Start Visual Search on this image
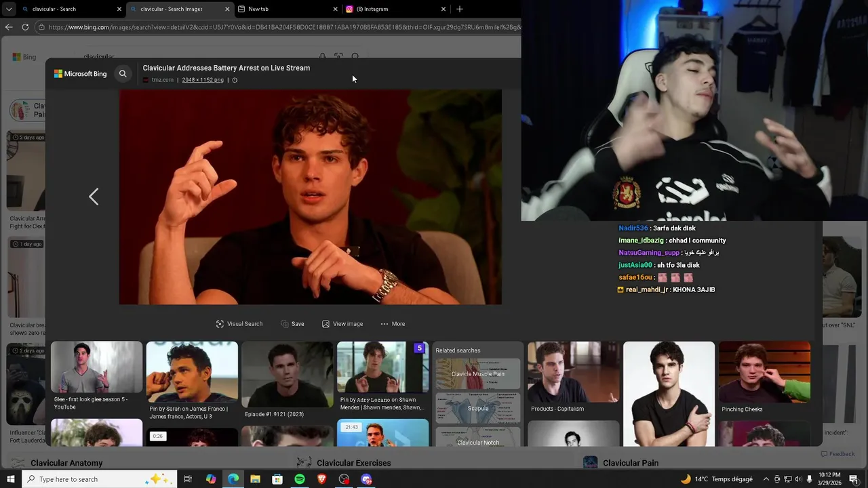The height and width of the screenshot is (488, 868). coord(239,324)
